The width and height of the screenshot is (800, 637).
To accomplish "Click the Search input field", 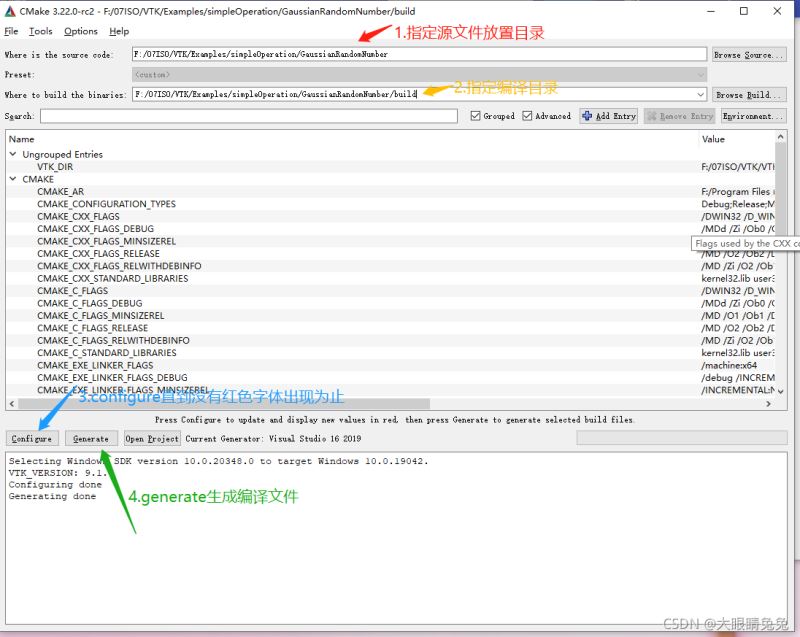I will pyautogui.click(x=248, y=116).
